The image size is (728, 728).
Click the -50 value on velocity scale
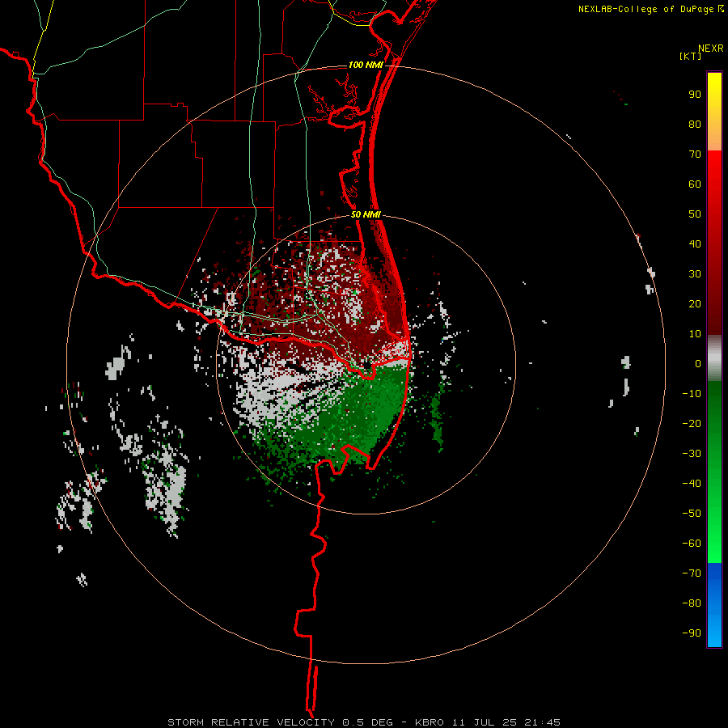(x=692, y=514)
